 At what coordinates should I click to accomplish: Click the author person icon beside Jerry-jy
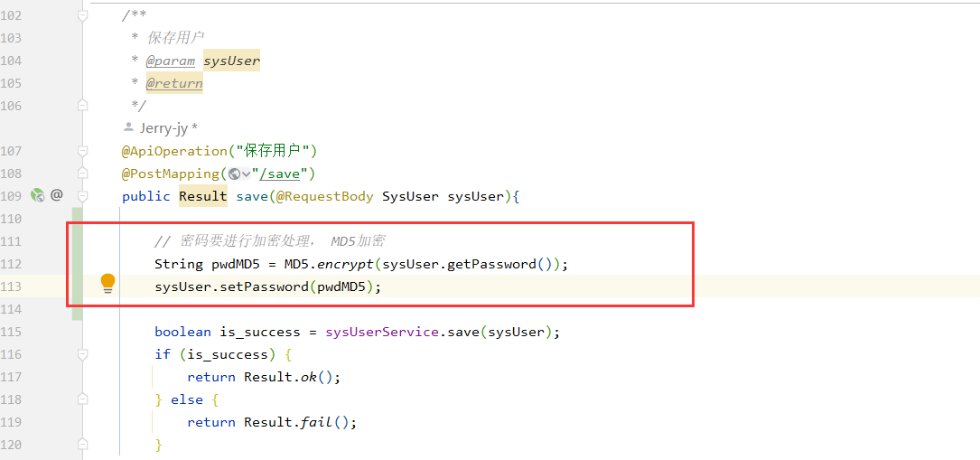128,128
